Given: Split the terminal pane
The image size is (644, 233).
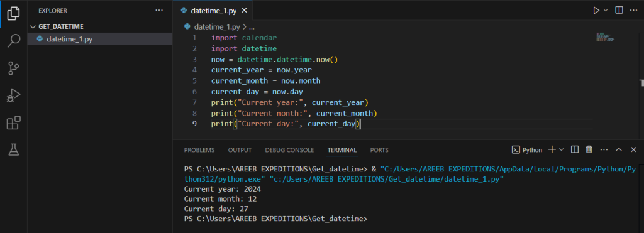Looking at the screenshot, I should coord(575,149).
